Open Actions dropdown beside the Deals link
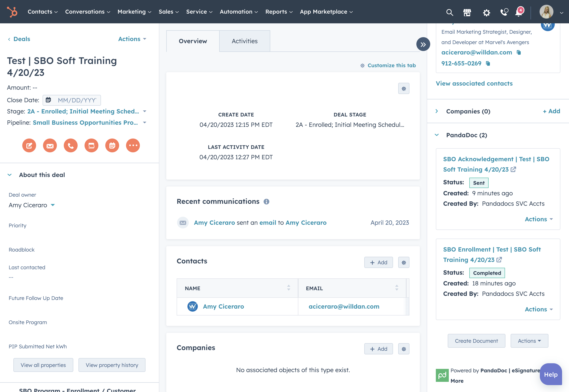569x392 pixels. tap(132, 39)
